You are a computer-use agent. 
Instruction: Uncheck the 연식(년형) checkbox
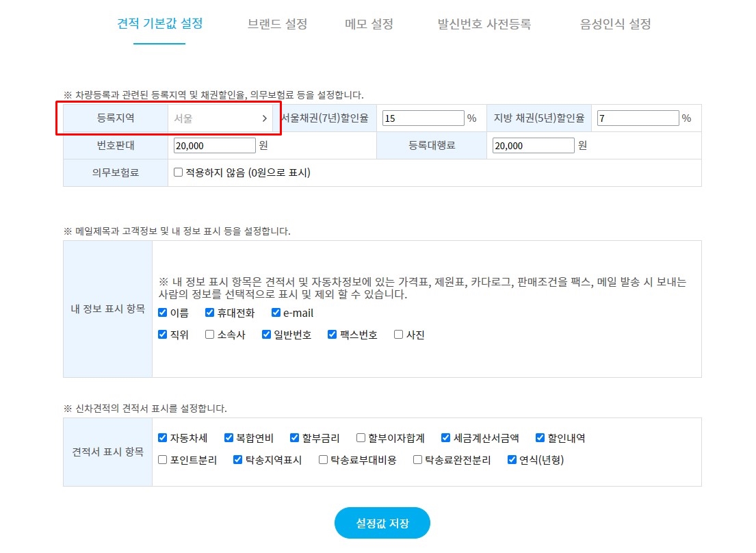coord(512,459)
